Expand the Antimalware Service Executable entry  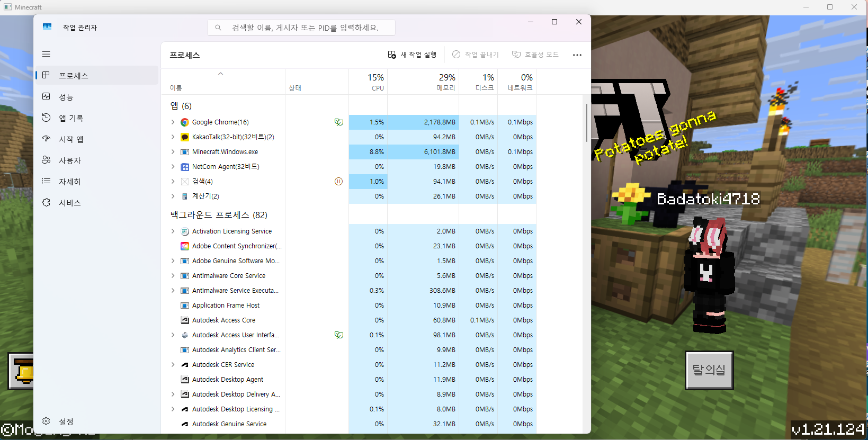pyautogui.click(x=173, y=291)
